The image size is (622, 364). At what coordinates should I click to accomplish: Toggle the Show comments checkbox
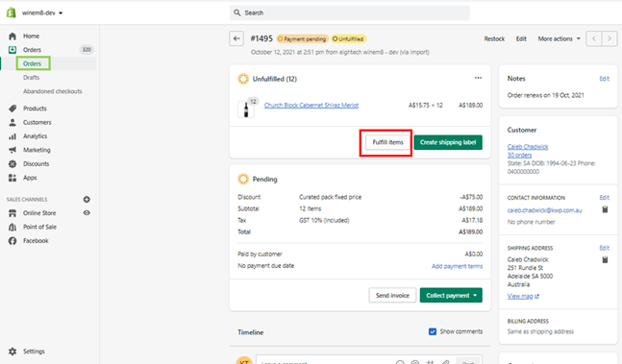point(433,331)
